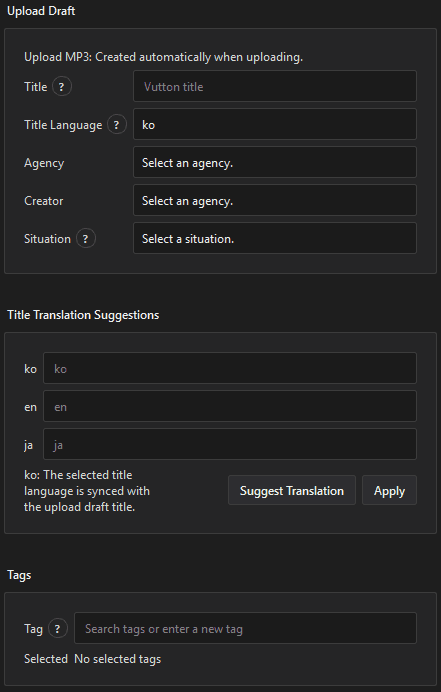Open the Creator selection dropdown

[275, 200]
